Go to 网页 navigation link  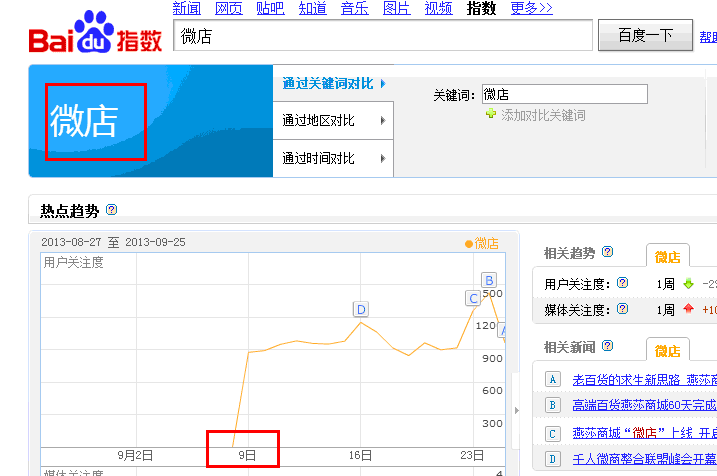(229, 8)
